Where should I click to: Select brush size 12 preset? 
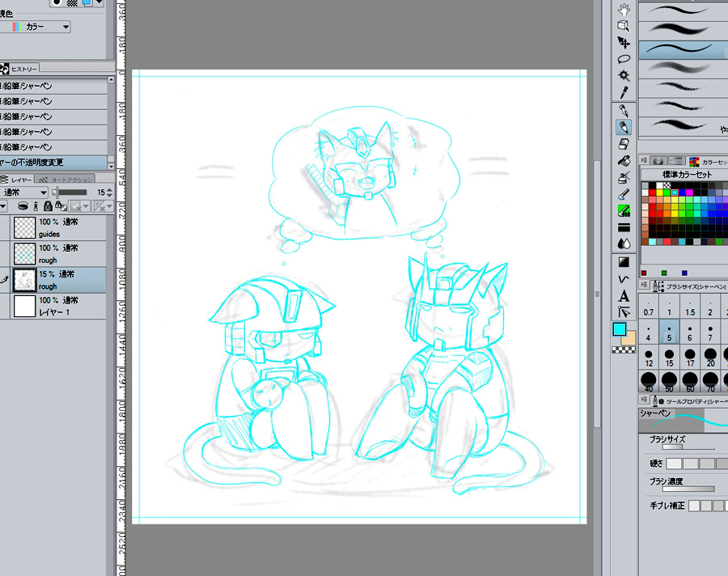pyautogui.click(x=649, y=358)
